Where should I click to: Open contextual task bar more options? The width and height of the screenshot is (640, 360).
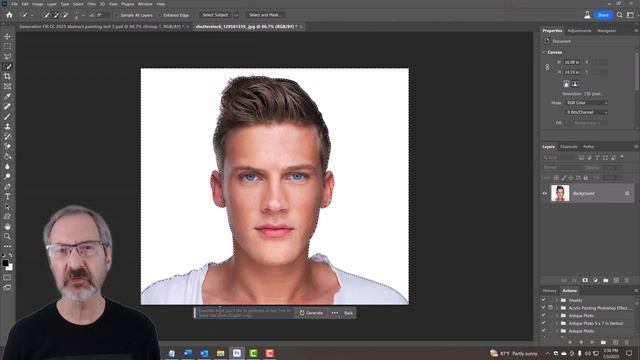tap(335, 313)
